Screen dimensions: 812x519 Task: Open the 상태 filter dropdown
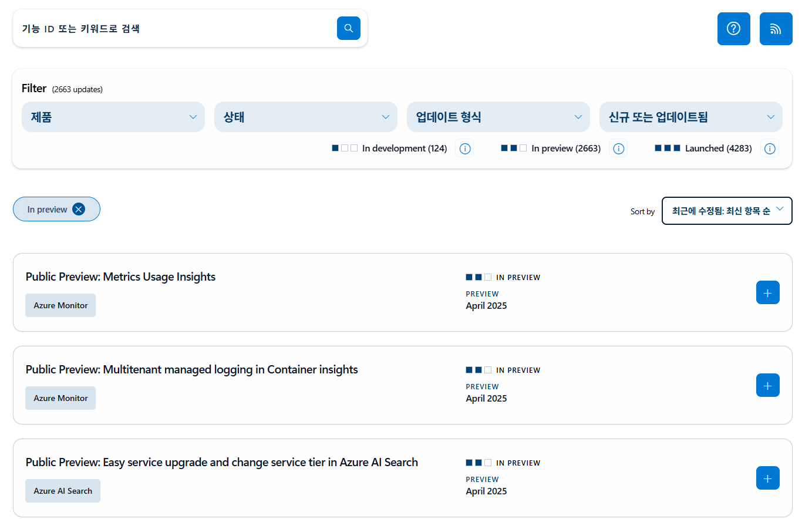click(306, 117)
